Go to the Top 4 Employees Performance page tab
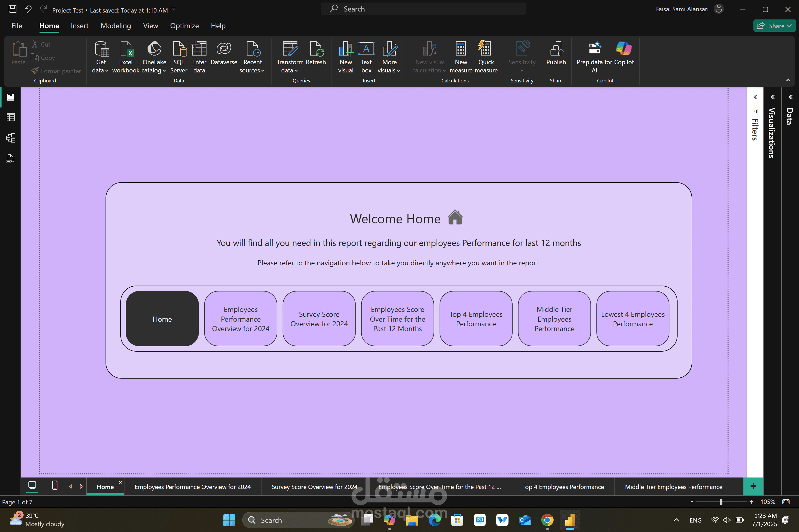This screenshot has width=799, height=532. 563,486
